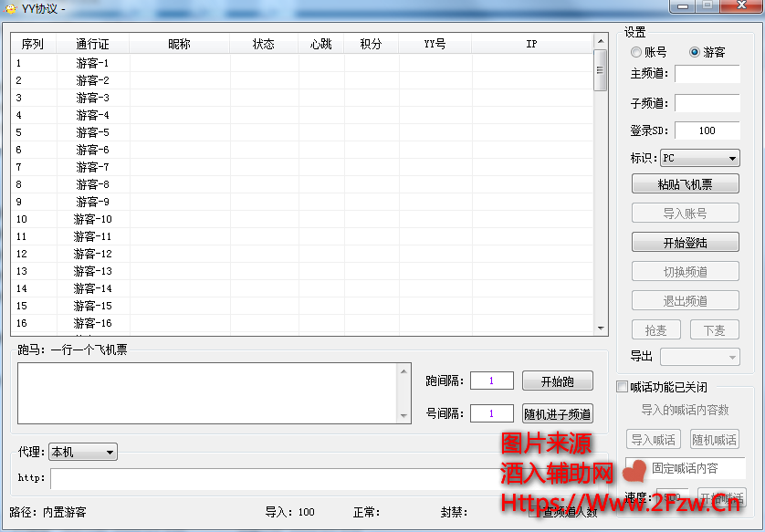Click the 路径: 内置游客 status text
The width and height of the screenshot is (765, 532).
pos(48,512)
